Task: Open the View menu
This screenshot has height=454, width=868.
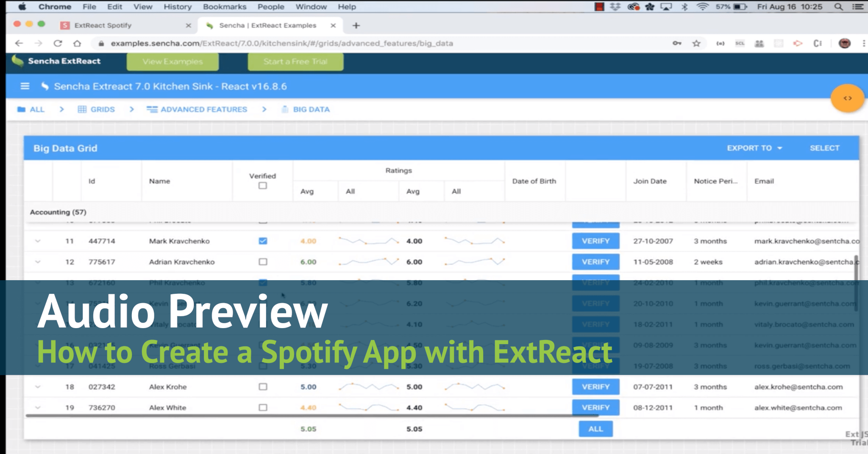Action: coord(143,7)
